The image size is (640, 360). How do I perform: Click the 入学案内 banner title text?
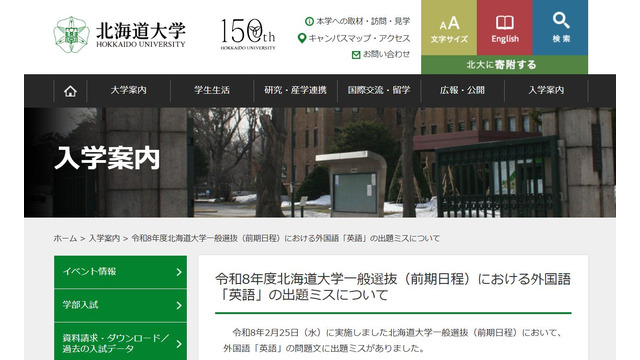(107, 158)
